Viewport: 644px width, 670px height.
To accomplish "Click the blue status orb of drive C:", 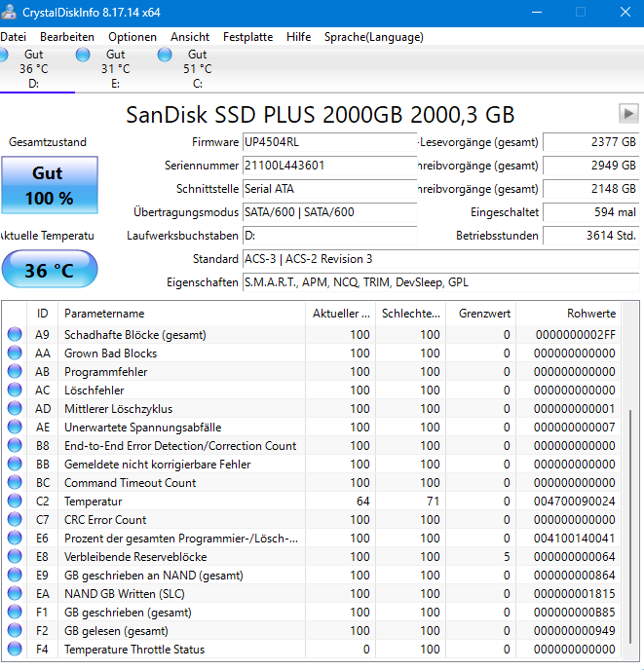I will coord(165,55).
